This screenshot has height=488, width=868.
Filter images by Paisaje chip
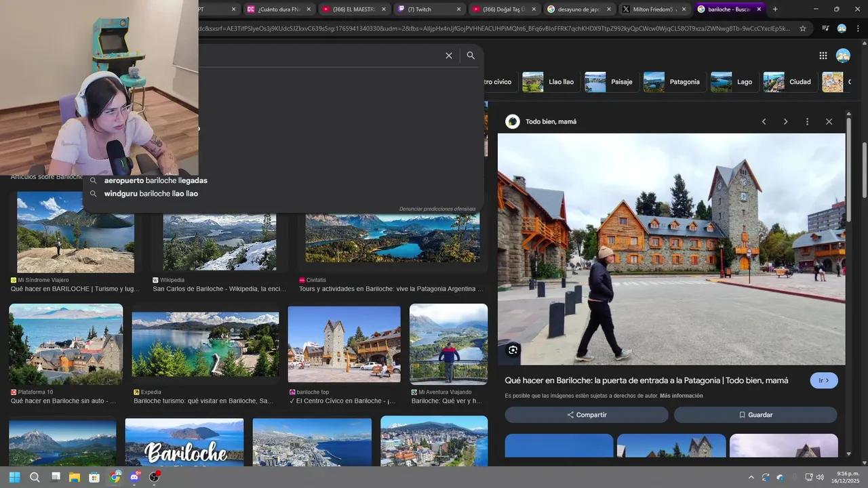(x=610, y=82)
